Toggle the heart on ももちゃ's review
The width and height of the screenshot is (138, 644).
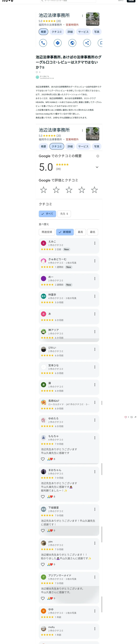click(x=43, y=459)
